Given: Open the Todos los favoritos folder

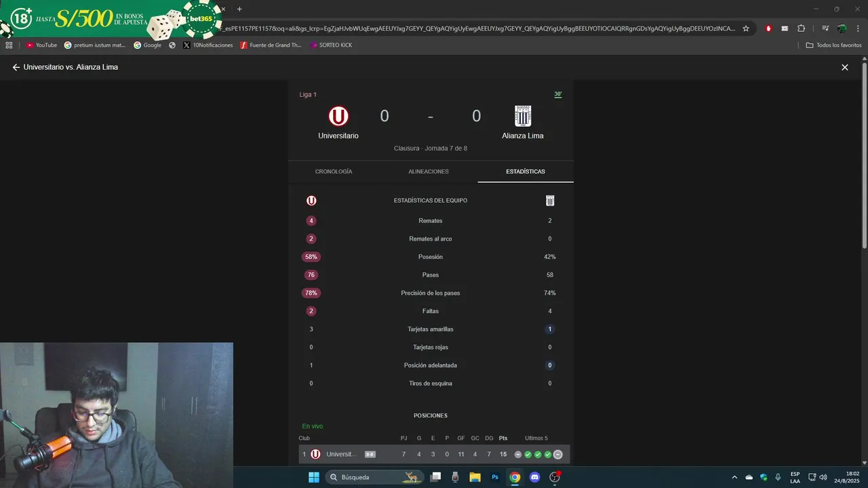Looking at the screenshot, I should click(833, 45).
